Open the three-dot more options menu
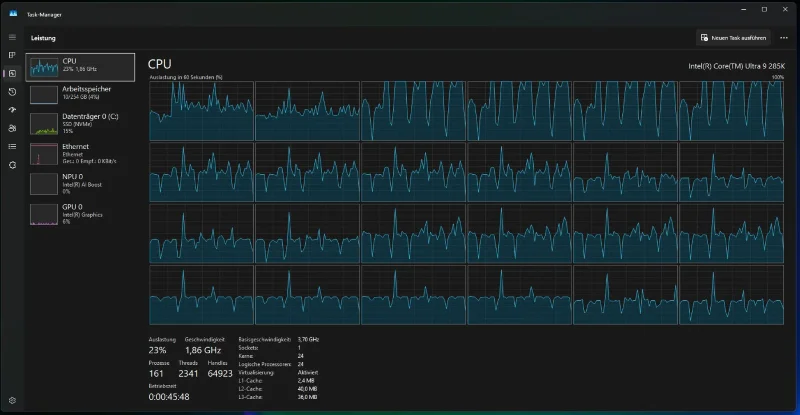 [784, 38]
